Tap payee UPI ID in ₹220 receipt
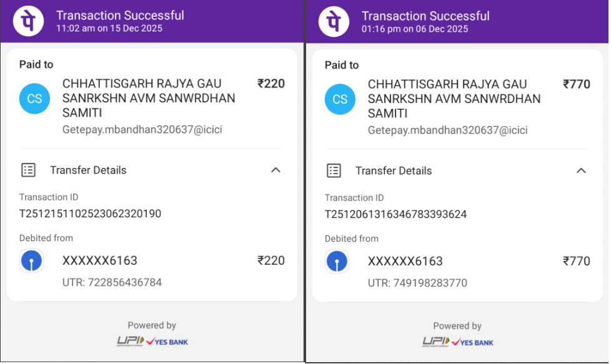 point(142,130)
